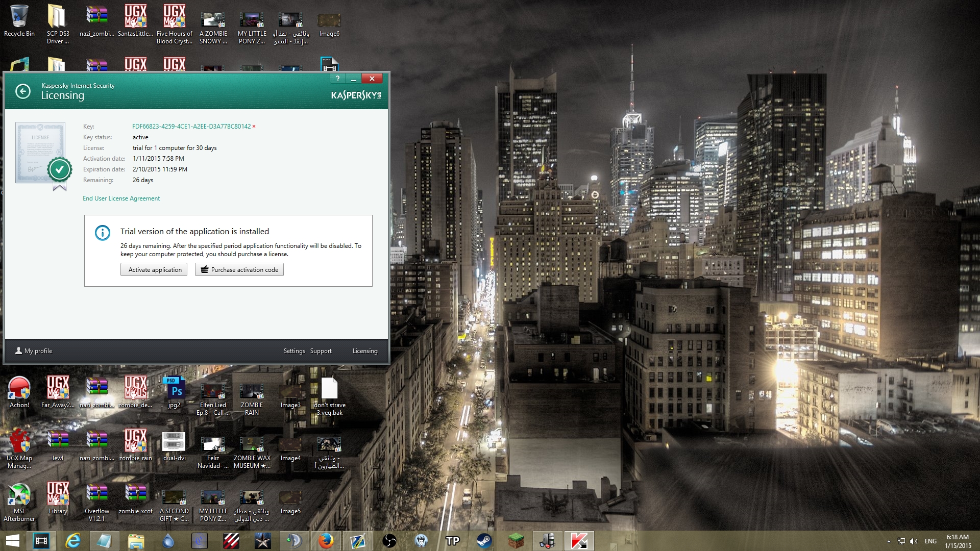Select ZOMBIE WAX MUSEUM video file
This screenshot has width=980, height=551.
coord(252,453)
